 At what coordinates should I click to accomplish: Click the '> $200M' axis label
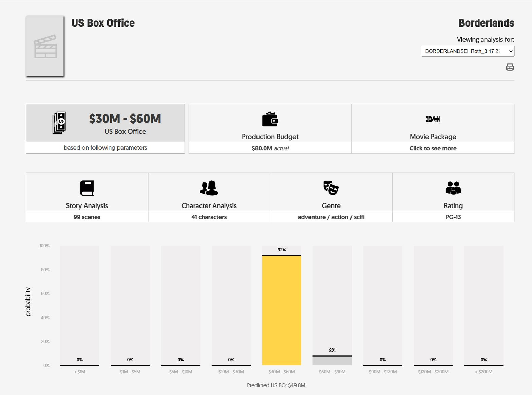(484, 372)
